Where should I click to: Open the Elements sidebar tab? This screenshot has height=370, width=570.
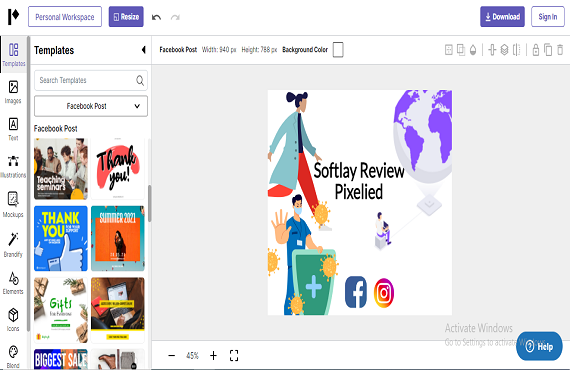point(13,283)
